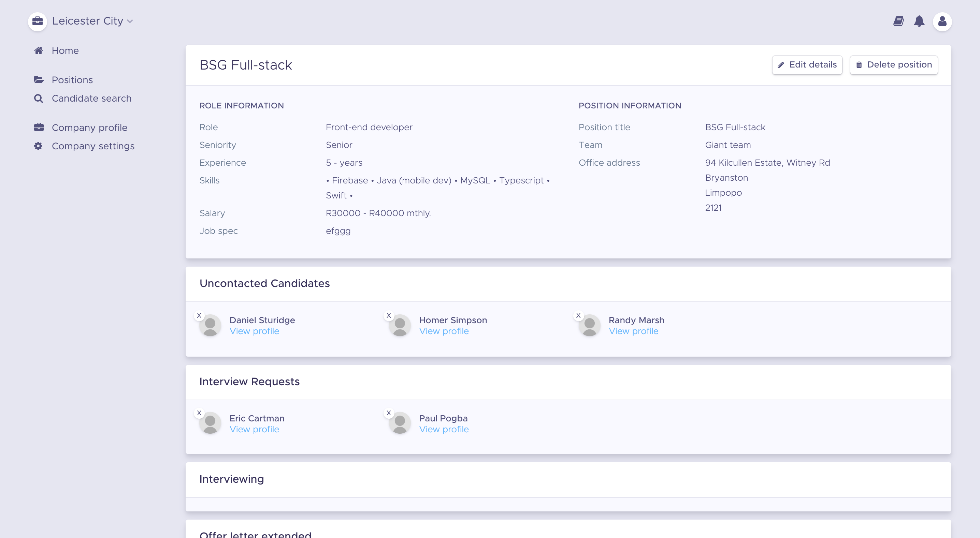Viewport: 980px width, 538px height.
Task: Click Randy Marsh's avatar thumbnail
Action: (x=589, y=326)
